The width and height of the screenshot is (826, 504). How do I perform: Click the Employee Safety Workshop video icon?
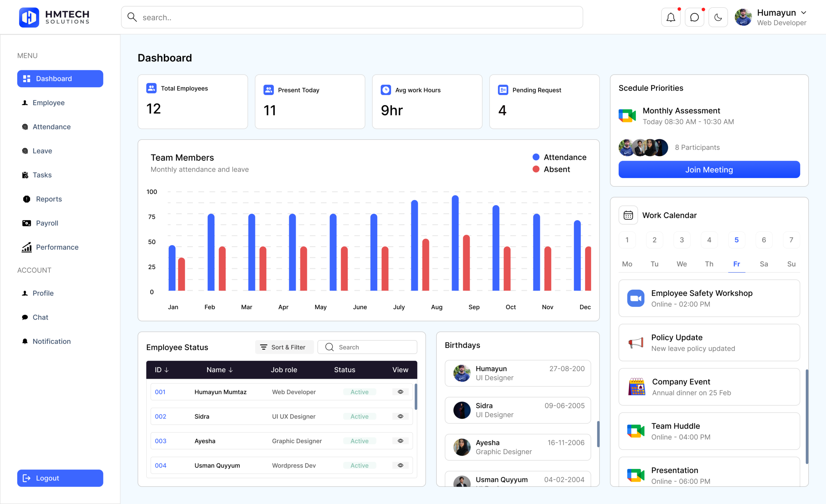tap(636, 298)
